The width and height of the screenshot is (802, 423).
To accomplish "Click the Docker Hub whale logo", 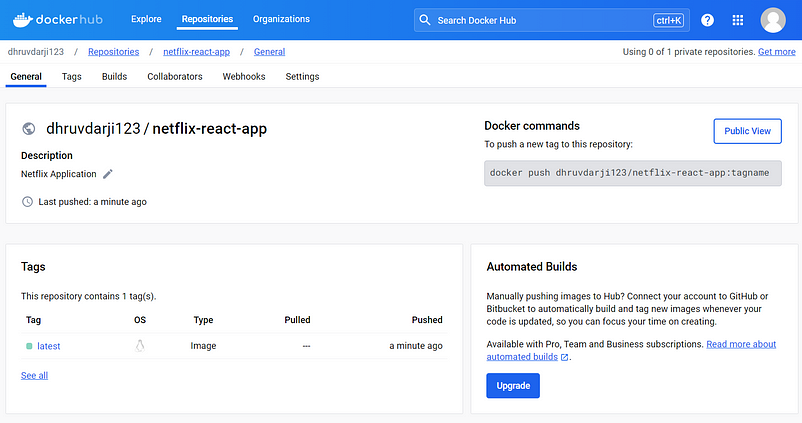I will pyautogui.click(x=57, y=19).
